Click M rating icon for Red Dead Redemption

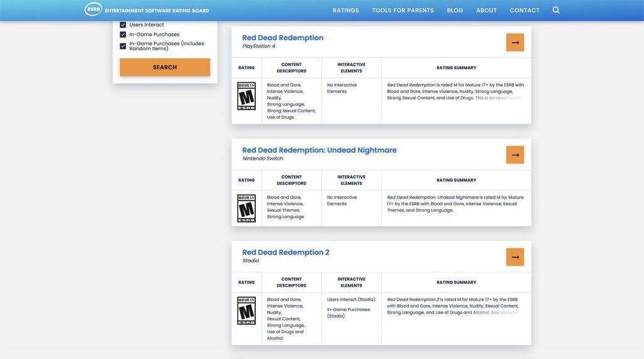point(246,96)
